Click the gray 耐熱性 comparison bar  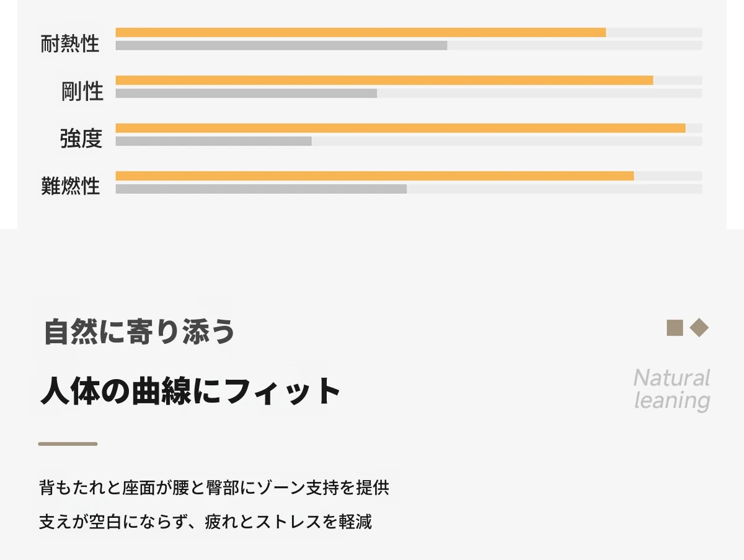281,45
